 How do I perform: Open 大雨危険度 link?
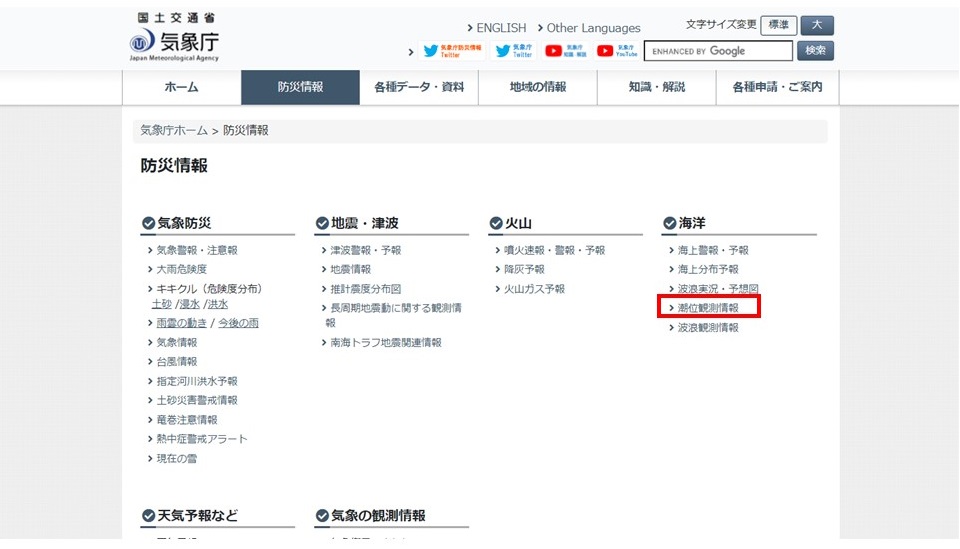point(181,269)
